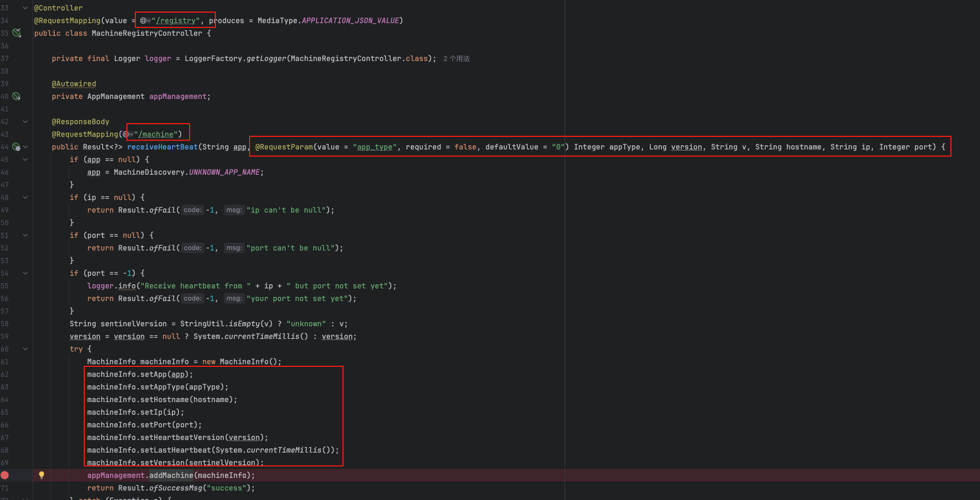
Task: Click the "String hostname" parameter in the signature
Action: coord(788,147)
